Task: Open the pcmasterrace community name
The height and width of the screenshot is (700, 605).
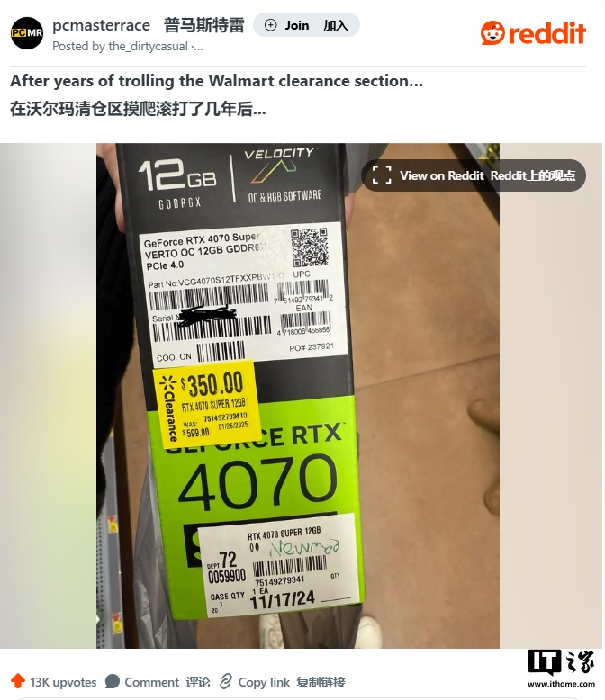Action: [101, 25]
